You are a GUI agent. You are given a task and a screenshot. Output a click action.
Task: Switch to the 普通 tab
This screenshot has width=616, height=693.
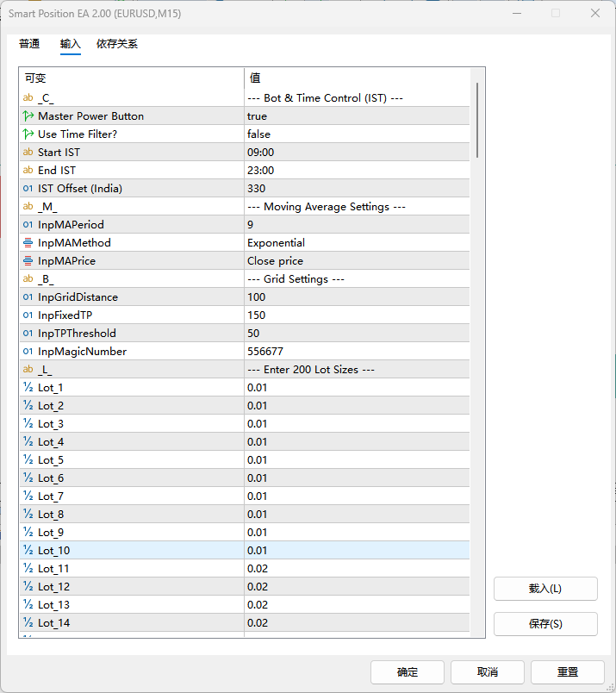pos(29,44)
